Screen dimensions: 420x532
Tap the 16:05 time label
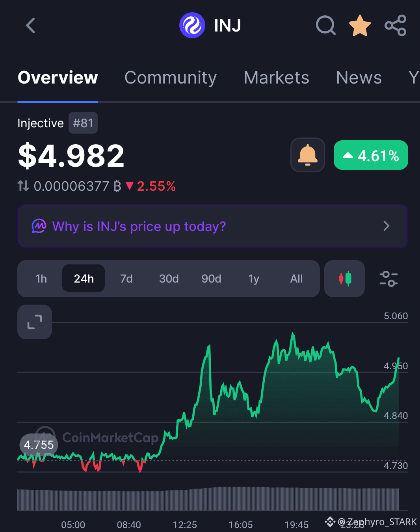(241, 525)
